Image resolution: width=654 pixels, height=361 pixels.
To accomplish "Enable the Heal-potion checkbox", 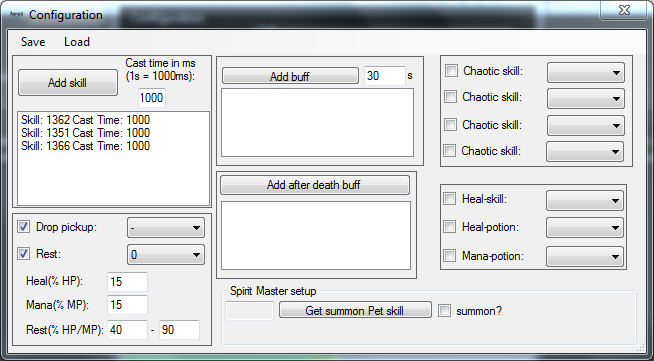I will coord(450,226).
